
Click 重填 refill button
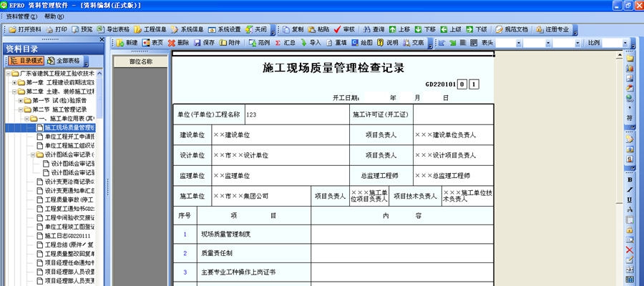(336, 43)
